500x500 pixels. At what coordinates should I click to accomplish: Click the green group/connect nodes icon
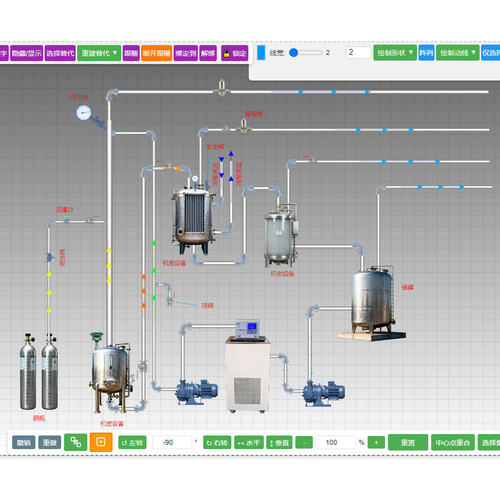click(76, 442)
